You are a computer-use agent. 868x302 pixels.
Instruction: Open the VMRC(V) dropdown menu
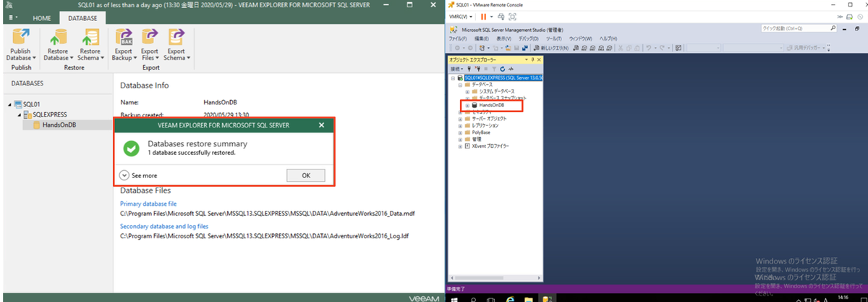[461, 16]
